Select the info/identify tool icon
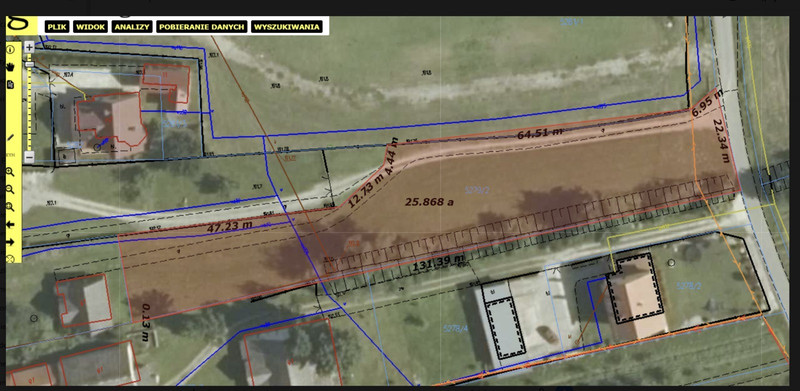This screenshot has height=391, width=800. click(x=10, y=49)
